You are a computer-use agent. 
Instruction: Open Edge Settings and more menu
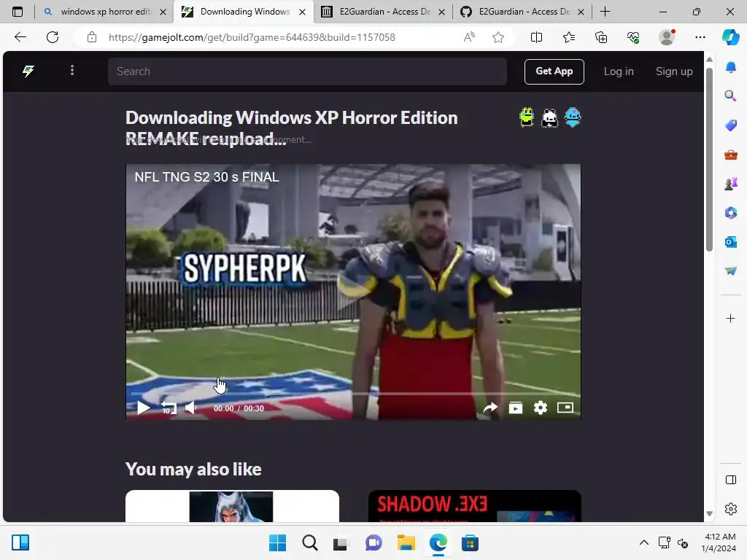click(700, 37)
